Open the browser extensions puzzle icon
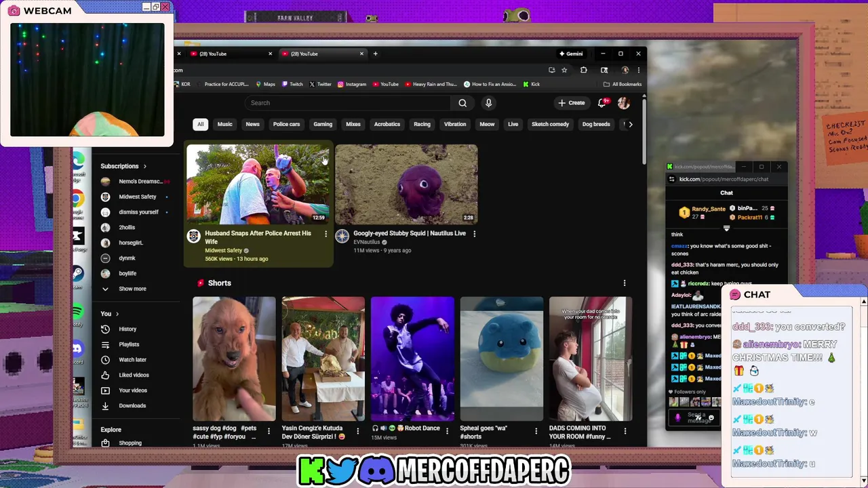 pyautogui.click(x=583, y=70)
